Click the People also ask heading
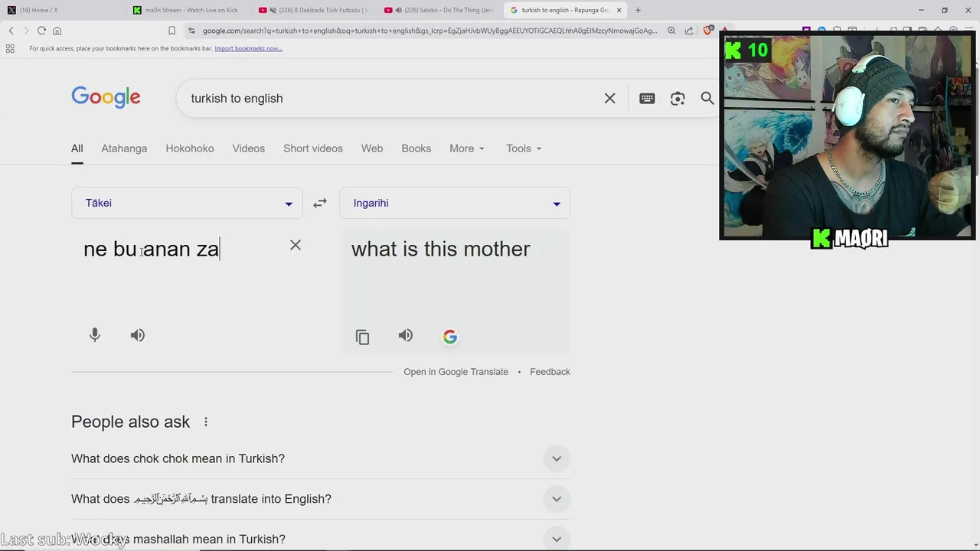Image resolution: width=980 pixels, height=551 pixels. tap(131, 422)
